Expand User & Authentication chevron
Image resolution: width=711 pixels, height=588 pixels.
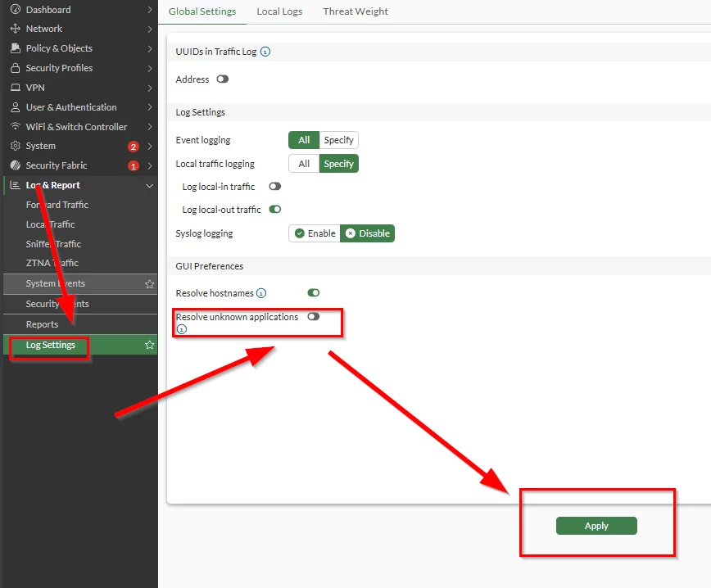coord(150,107)
